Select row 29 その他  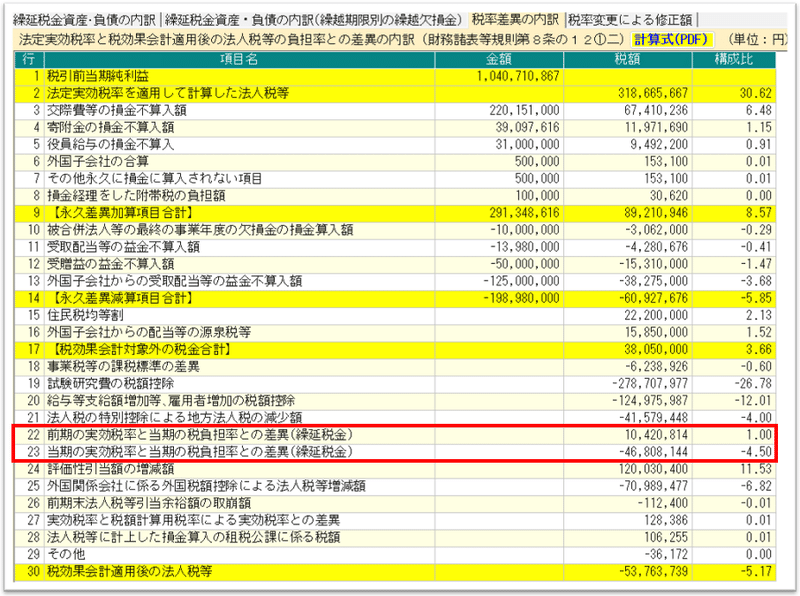[x=395, y=554]
